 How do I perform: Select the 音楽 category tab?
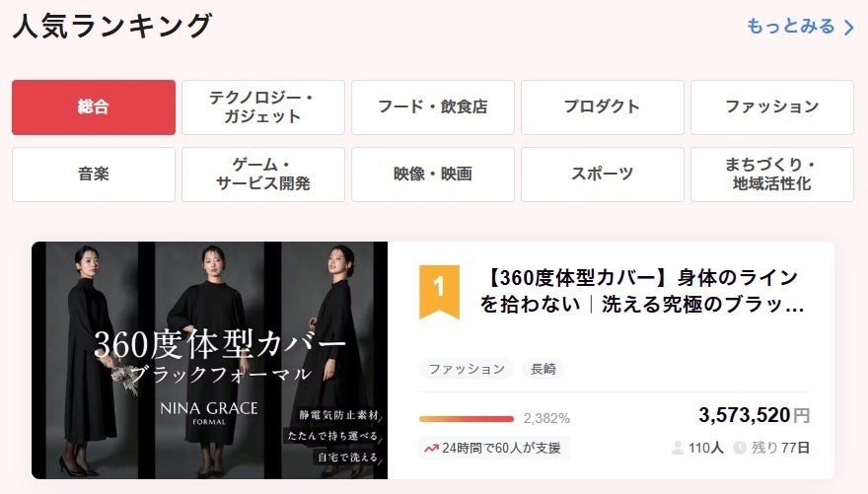[x=94, y=175]
